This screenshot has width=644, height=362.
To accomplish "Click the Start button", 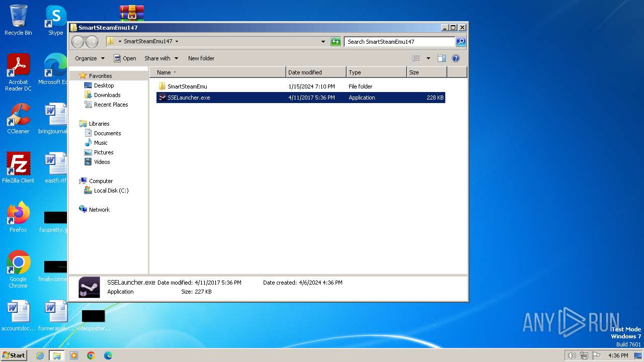I will pos(14,355).
